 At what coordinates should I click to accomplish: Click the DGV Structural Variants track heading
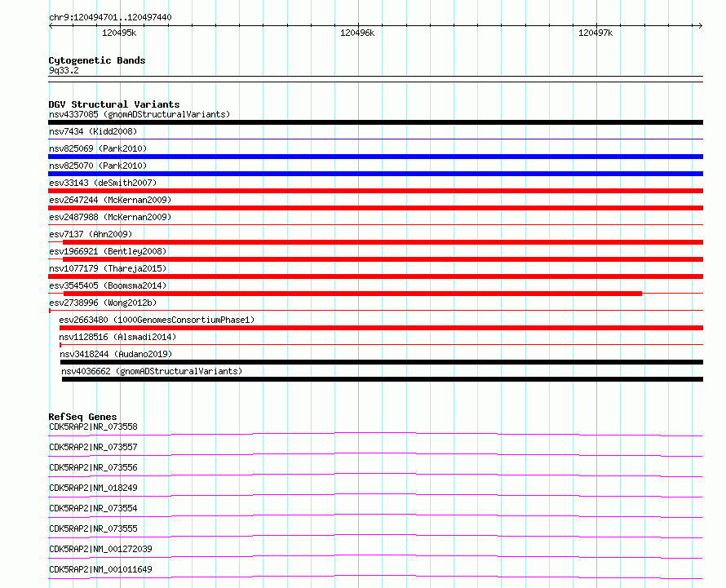114,104
